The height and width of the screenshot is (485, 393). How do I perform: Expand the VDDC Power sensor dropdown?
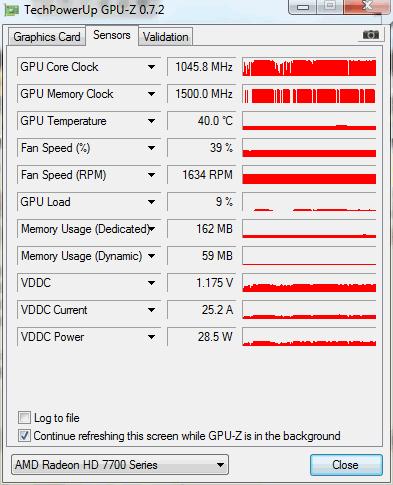[x=151, y=337]
